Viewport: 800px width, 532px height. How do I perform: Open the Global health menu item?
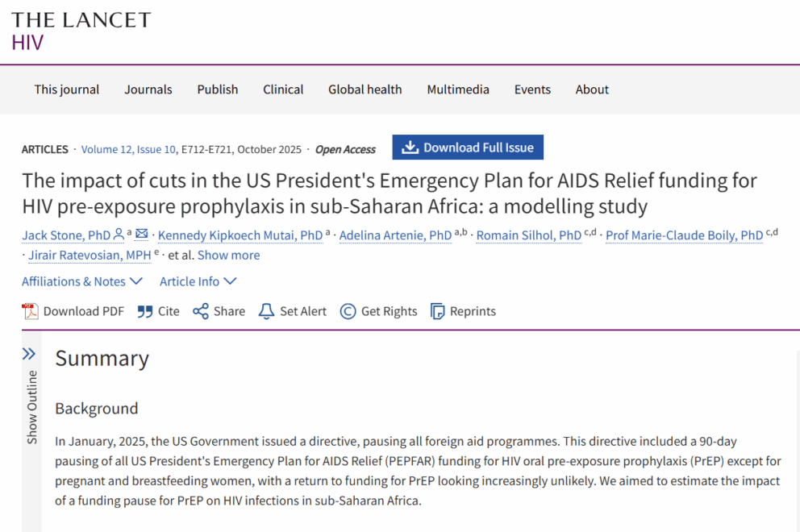tap(365, 89)
